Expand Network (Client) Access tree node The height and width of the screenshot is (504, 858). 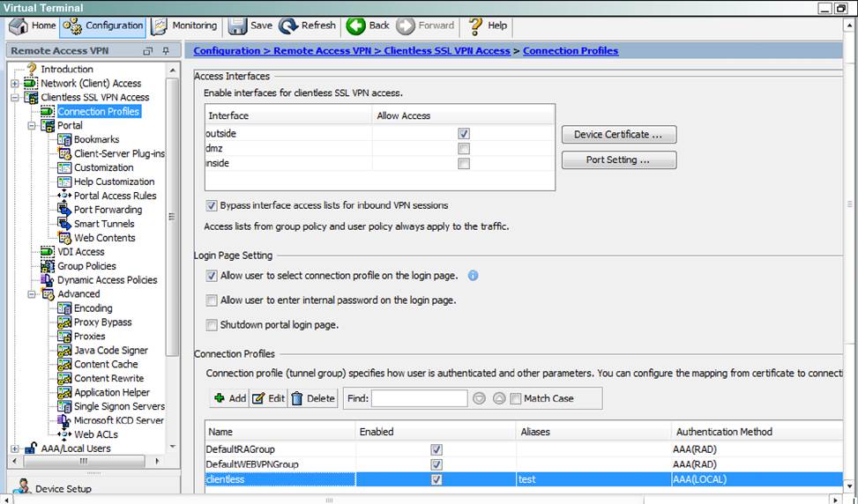pos(15,84)
